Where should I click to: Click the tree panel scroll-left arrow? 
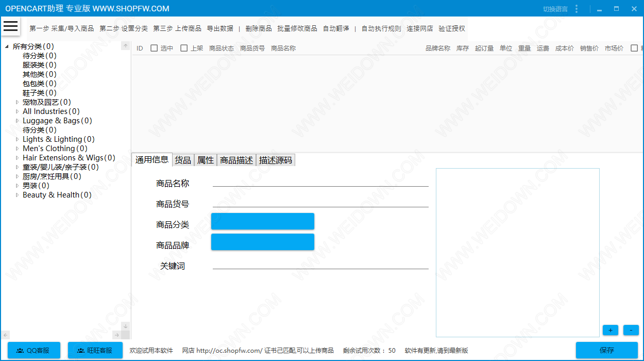coord(6,335)
